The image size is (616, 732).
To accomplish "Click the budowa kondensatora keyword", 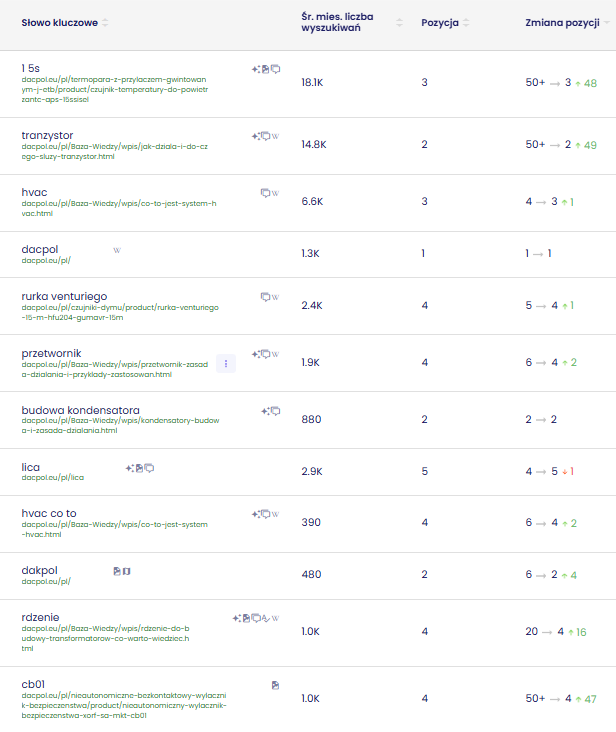I will 80,410.
